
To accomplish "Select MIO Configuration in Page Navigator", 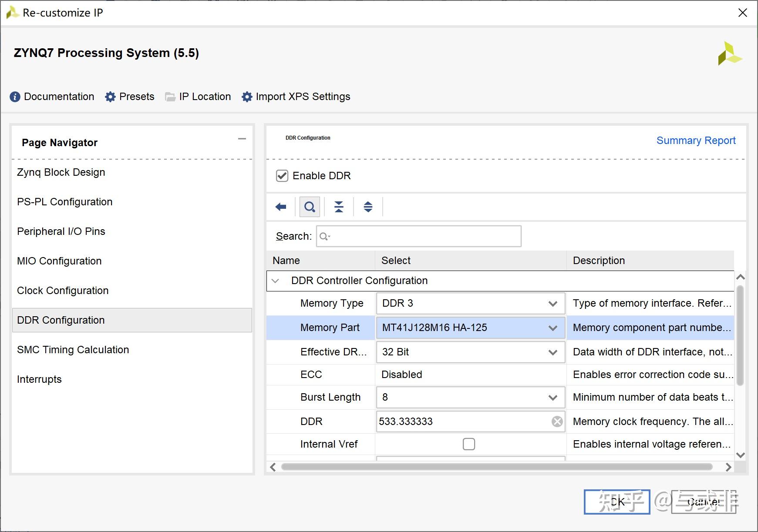I will (59, 261).
